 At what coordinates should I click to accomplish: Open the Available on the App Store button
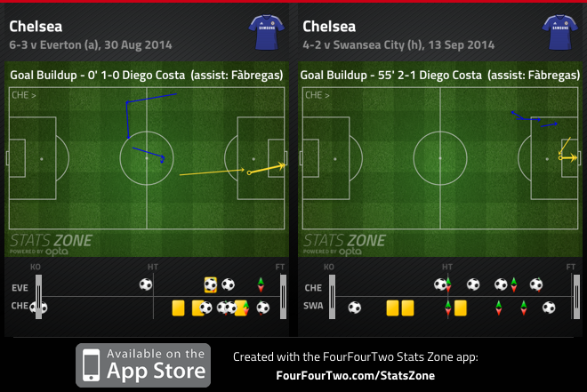click(142, 364)
